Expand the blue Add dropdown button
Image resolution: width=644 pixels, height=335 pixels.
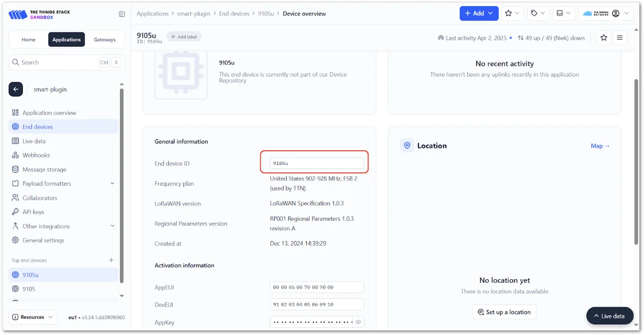click(x=479, y=13)
